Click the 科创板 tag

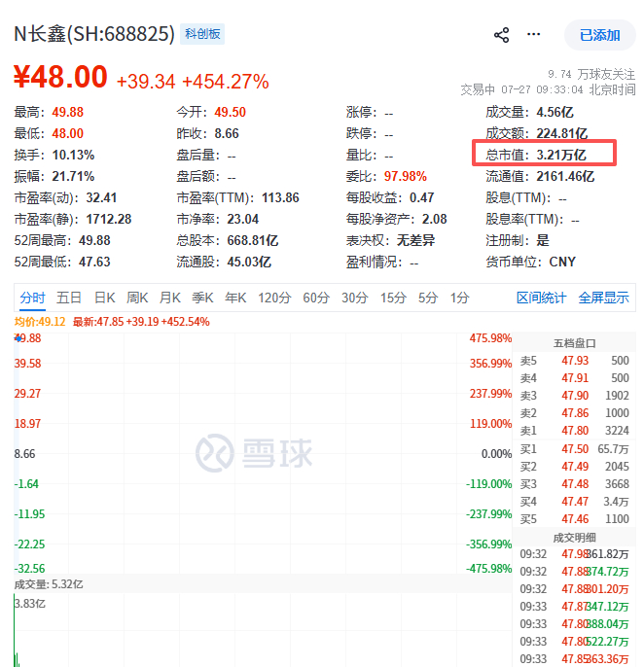[x=202, y=34]
